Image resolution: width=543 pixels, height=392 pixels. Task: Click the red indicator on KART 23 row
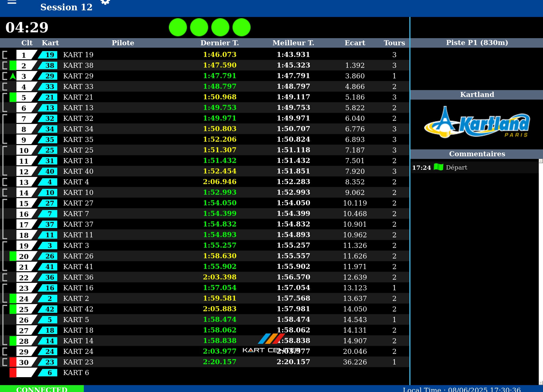pos(13,362)
